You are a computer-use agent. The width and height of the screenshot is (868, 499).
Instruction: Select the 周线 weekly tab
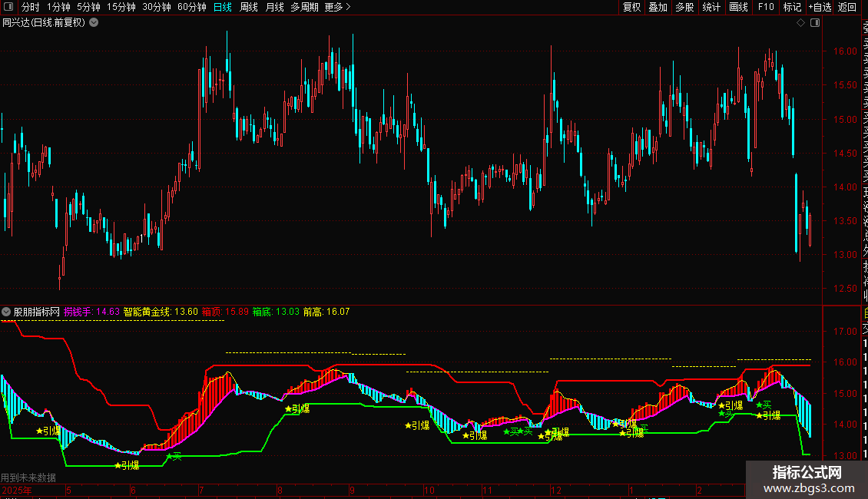click(x=249, y=7)
